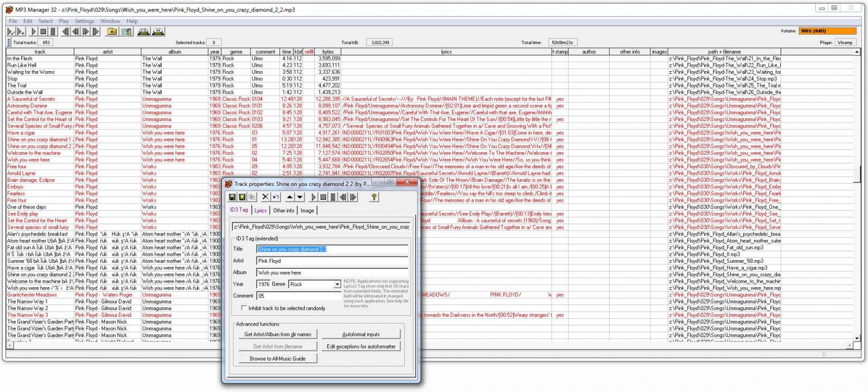
Task: Skip to next track in main toolbar
Action: pyautogui.click(x=95, y=31)
